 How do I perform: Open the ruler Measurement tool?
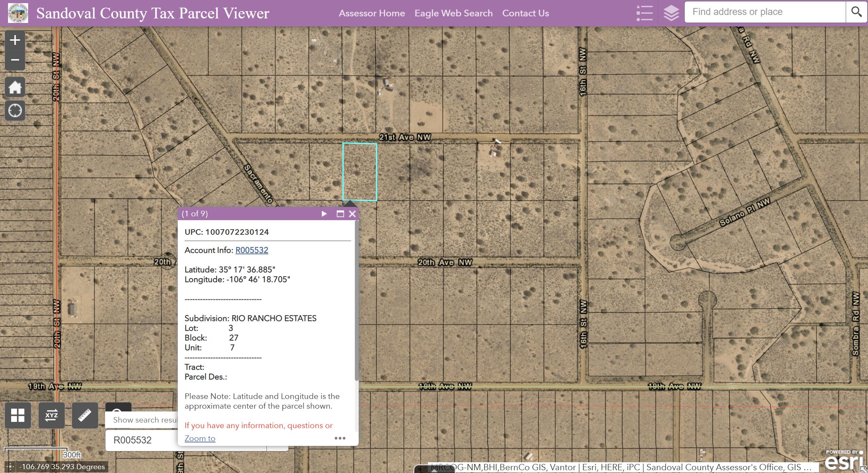click(x=85, y=415)
